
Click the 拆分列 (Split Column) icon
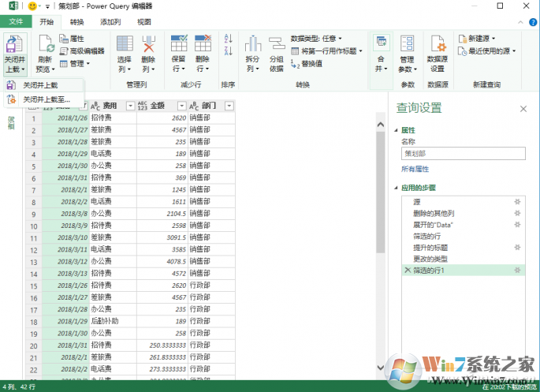coord(252,43)
